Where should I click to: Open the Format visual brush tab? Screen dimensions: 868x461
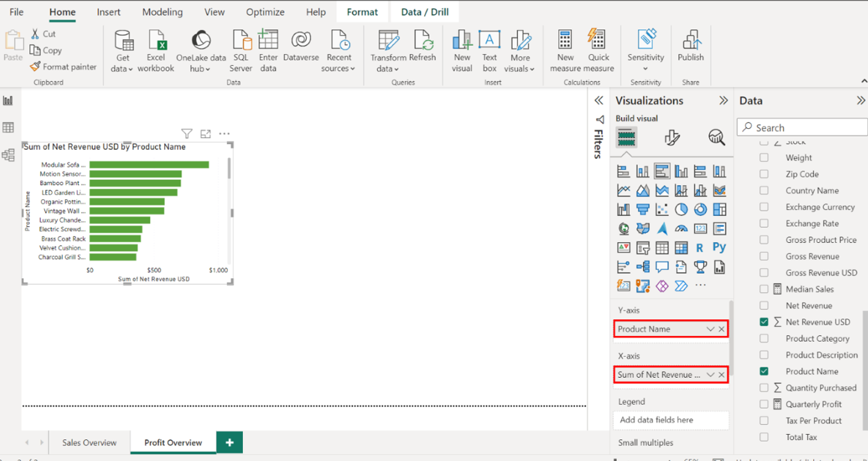click(672, 137)
